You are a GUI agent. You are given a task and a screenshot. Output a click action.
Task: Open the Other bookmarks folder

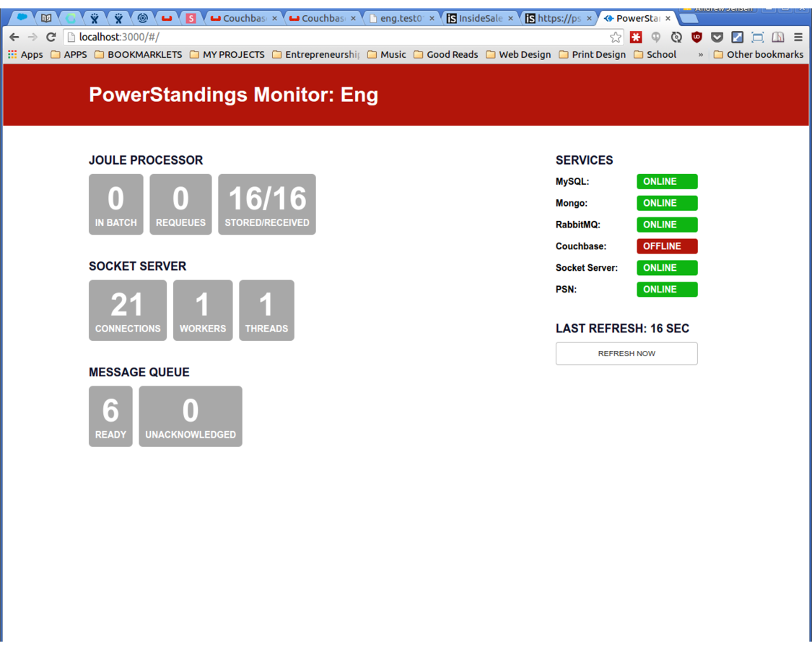coord(758,54)
